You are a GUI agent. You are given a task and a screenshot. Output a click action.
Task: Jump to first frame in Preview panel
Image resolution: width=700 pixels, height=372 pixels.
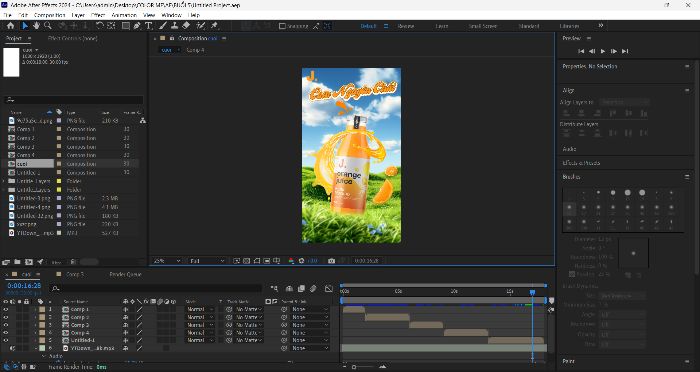pyautogui.click(x=581, y=51)
